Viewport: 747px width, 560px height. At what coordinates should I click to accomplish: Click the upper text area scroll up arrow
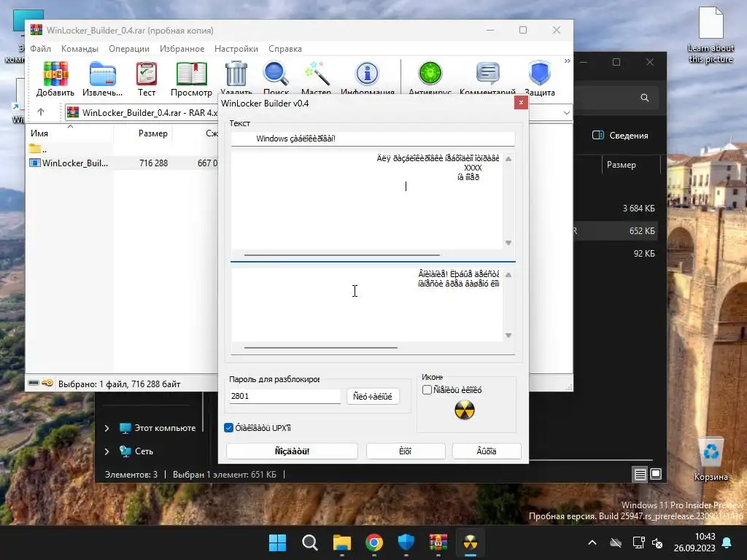[x=508, y=159]
